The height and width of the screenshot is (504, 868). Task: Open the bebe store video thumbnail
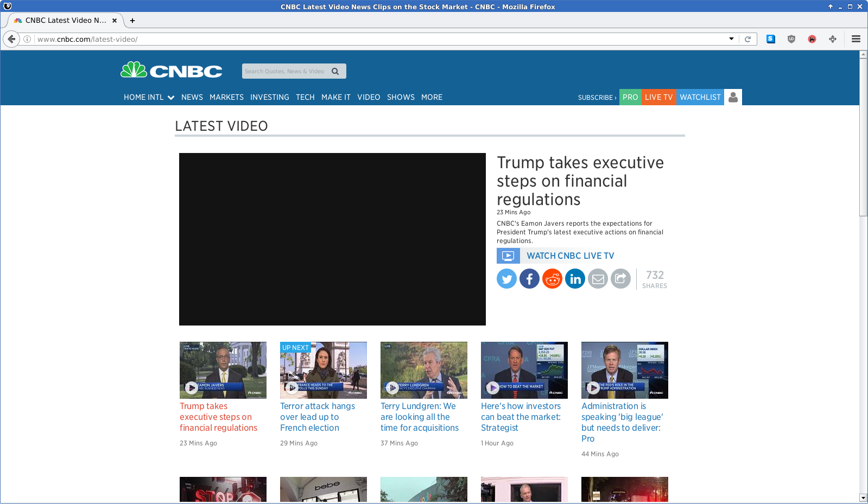324,489
